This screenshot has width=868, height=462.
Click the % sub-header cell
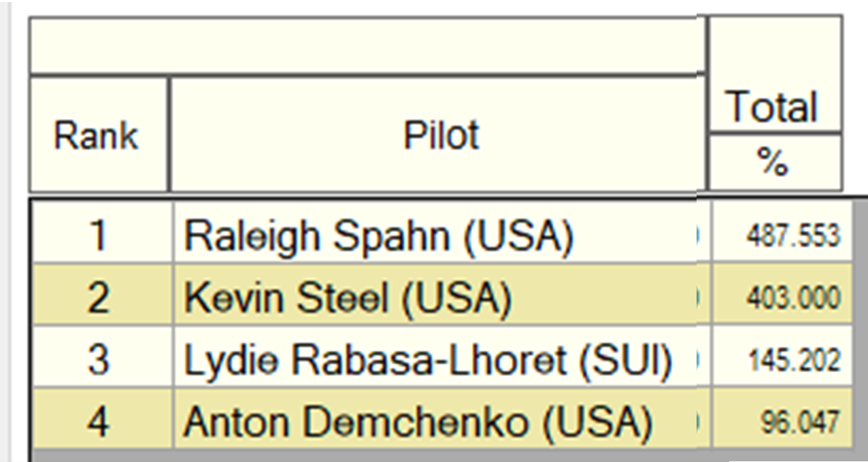(x=775, y=162)
